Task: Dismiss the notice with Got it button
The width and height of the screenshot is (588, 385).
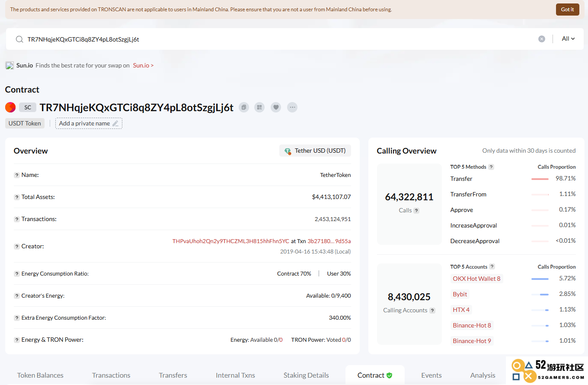Action: pyautogui.click(x=567, y=10)
